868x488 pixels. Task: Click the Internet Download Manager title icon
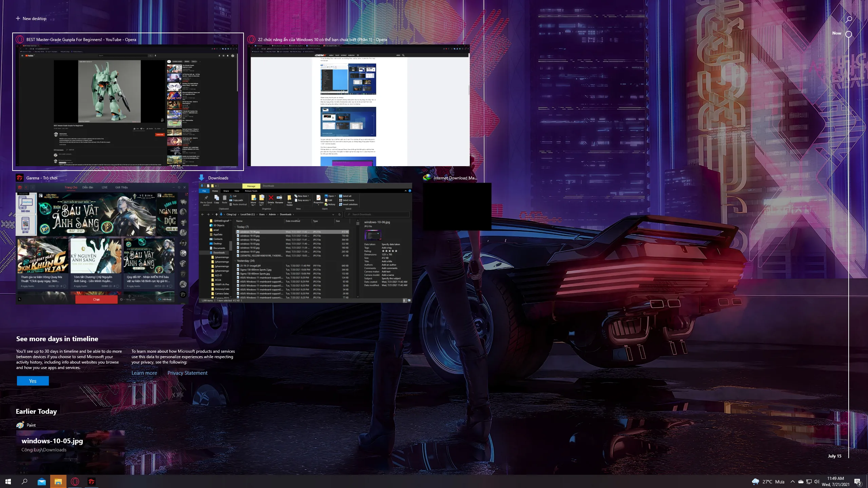tap(427, 178)
